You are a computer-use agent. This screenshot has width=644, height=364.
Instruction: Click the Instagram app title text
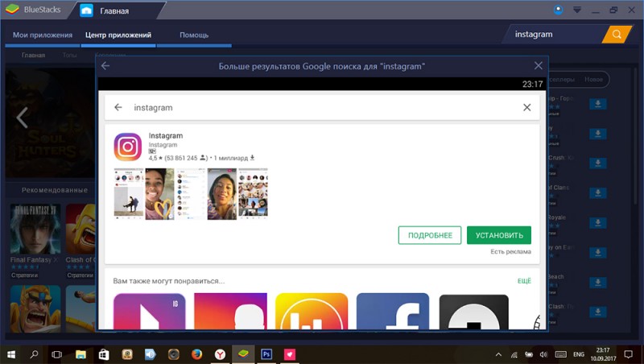pyautogui.click(x=166, y=135)
